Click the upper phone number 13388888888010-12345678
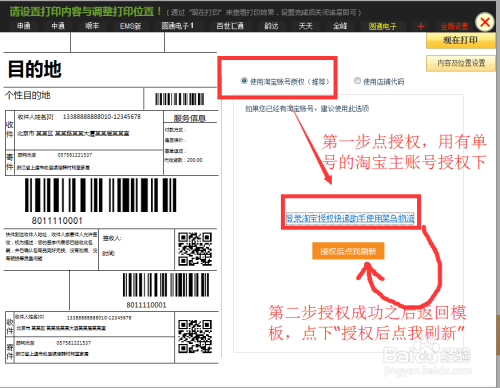Screen dimensions: 500x388 coord(102,117)
